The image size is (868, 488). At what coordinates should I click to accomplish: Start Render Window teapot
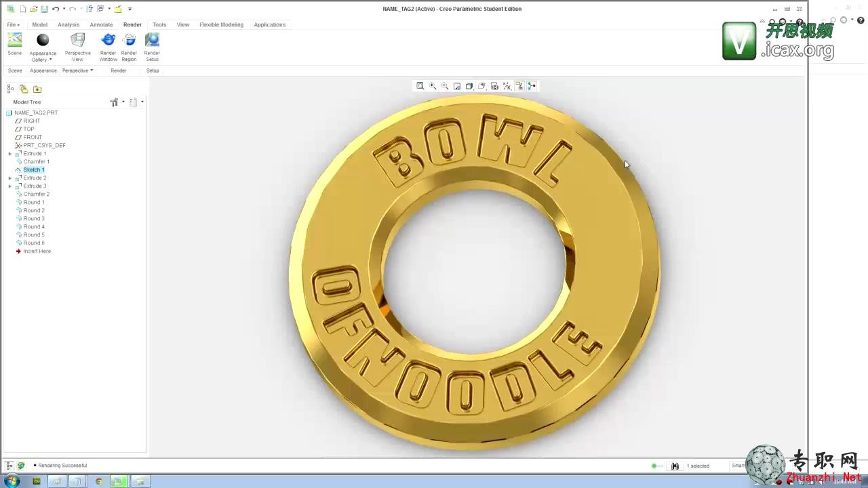tap(108, 40)
